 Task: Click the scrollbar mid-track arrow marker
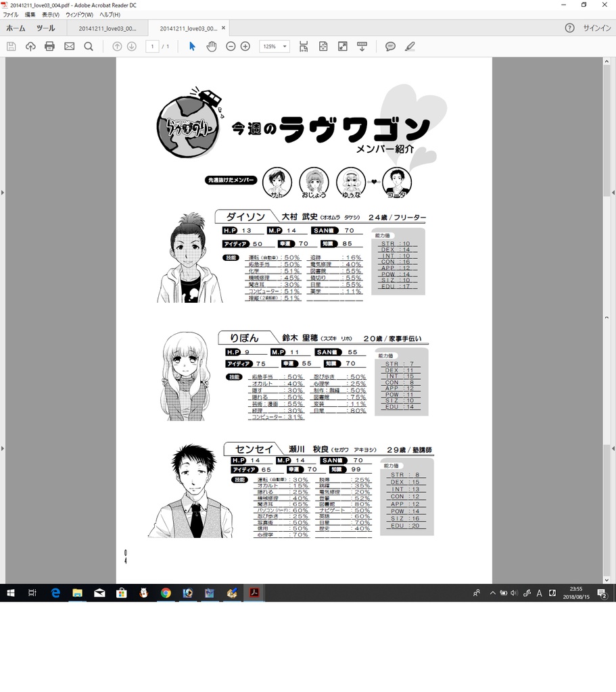pos(607,318)
